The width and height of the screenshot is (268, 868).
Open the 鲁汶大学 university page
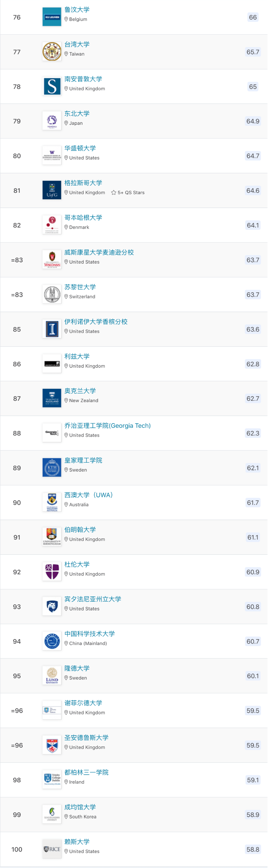(78, 10)
